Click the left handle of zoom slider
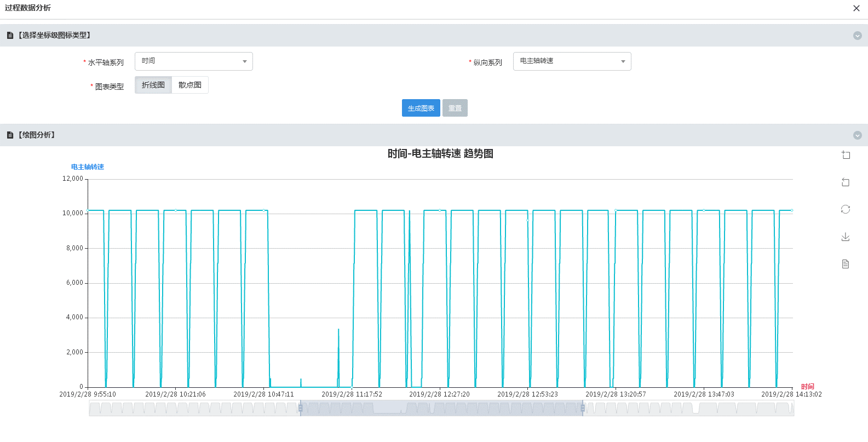Screen dimensions: 868x442 coord(300,408)
